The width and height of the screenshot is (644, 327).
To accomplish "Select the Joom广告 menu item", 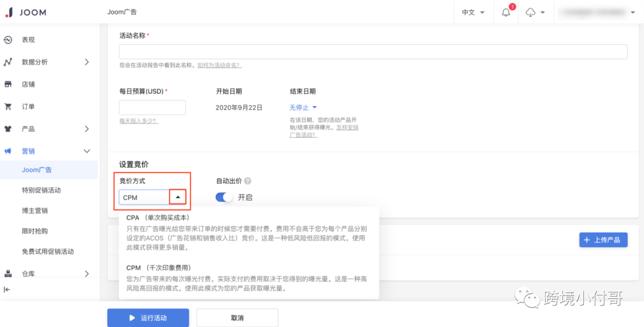I will coord(49,169).
